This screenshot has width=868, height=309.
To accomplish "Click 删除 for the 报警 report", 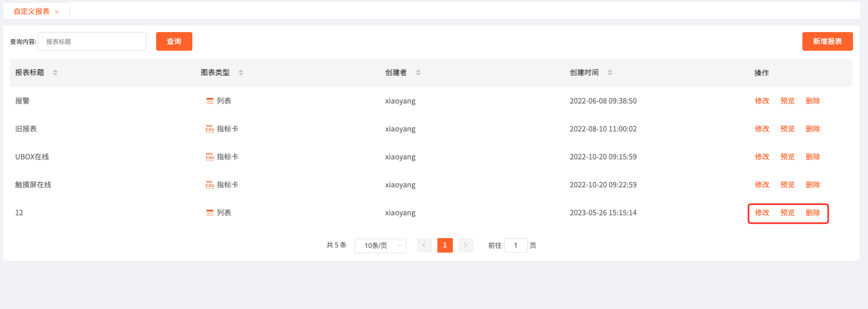I will pos(813,101).
